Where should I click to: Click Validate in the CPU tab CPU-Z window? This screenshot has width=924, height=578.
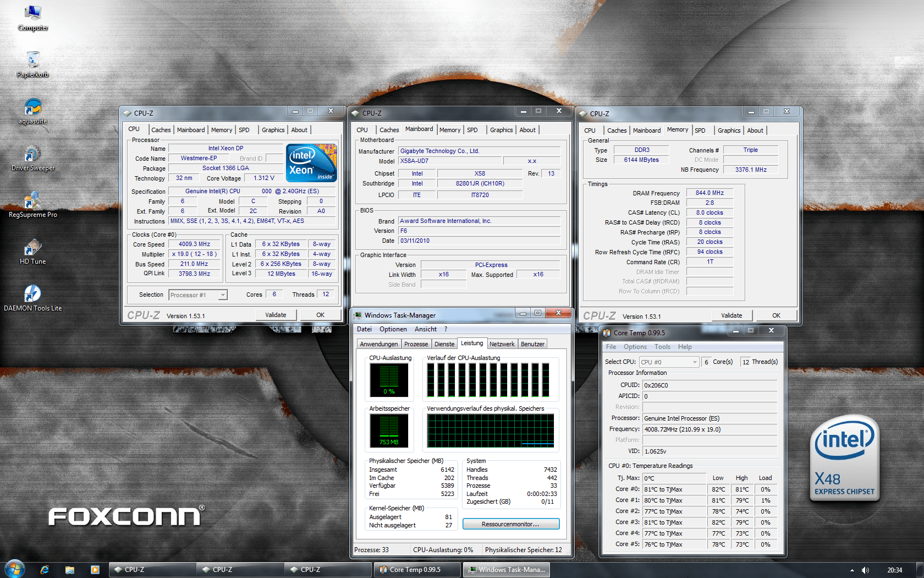coord(276,315)
